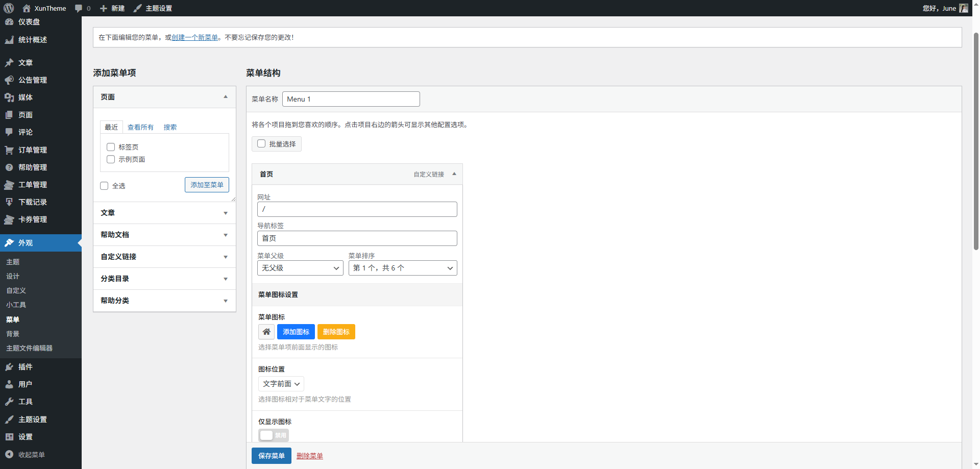Click the 菜单名称 input field

coord(351,99)
